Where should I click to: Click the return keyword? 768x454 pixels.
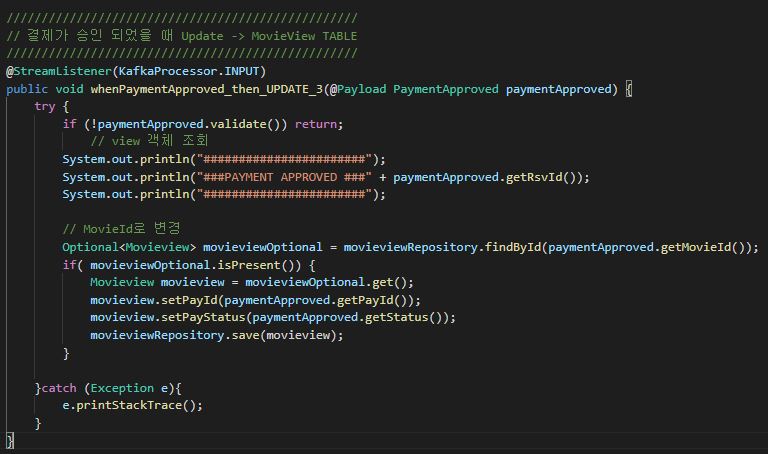(316, 124)
